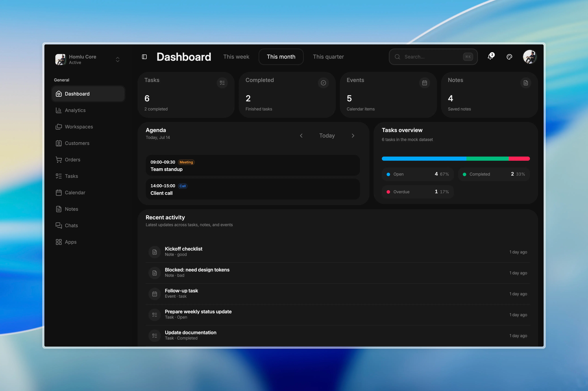
Task: Click the Completed card checkmark icon
Action: coord(323,83)
